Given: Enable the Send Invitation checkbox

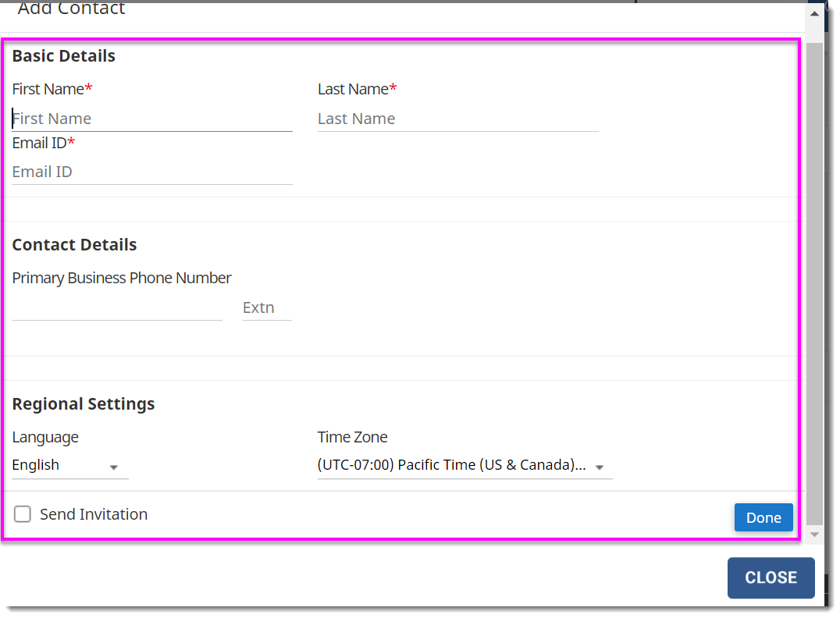Looking at the screenshot, I should click(x=22, y=513).
